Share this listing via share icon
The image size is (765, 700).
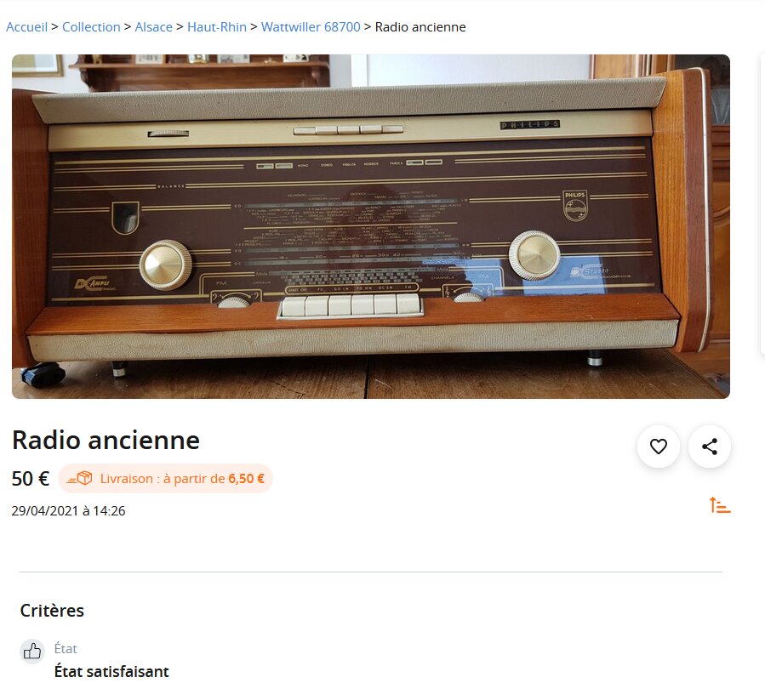coord(710,447)
